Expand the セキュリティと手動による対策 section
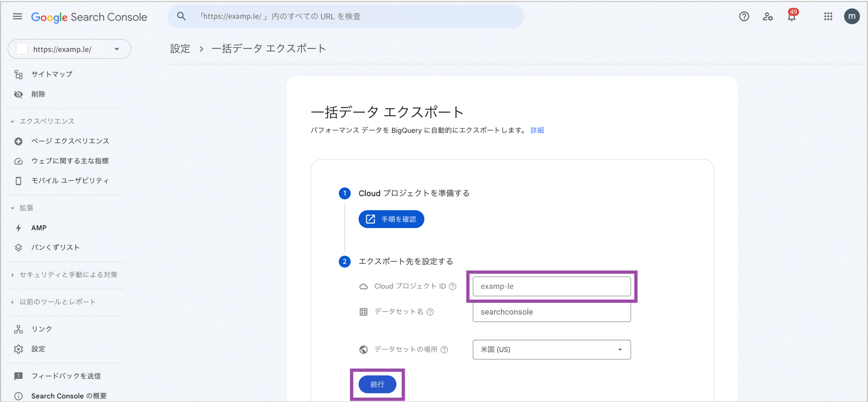 pos(13,275)
